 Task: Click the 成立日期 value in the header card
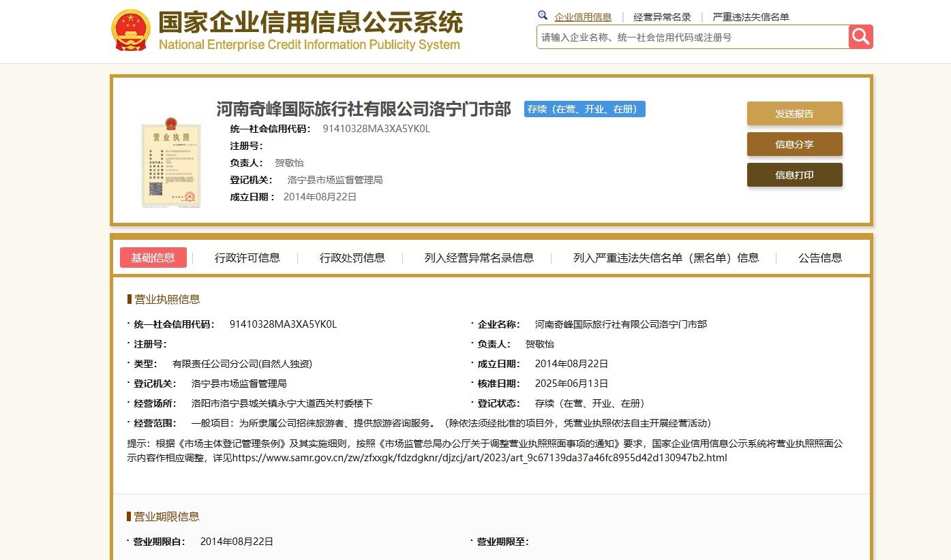pos(320,197)
